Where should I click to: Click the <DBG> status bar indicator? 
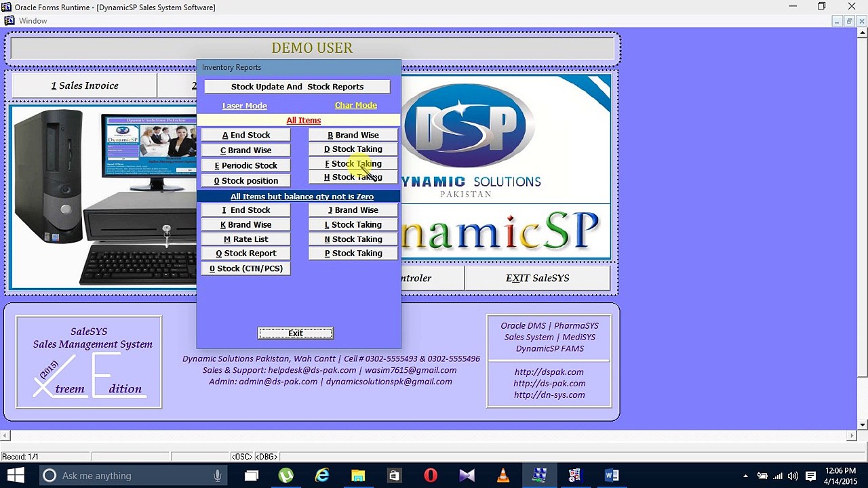267,457
